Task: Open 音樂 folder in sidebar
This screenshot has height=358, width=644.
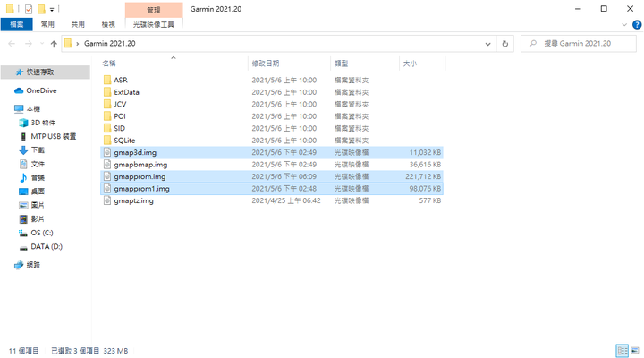Action: [x=38, y=177]
